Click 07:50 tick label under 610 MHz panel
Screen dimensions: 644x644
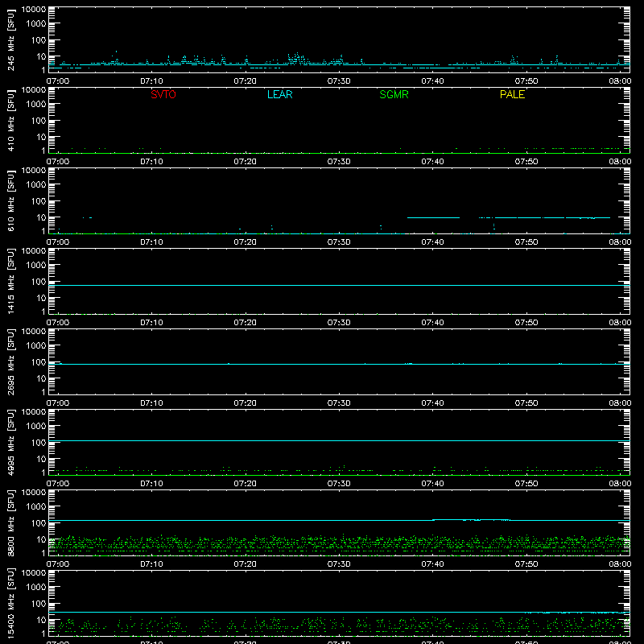click(526, 242)
